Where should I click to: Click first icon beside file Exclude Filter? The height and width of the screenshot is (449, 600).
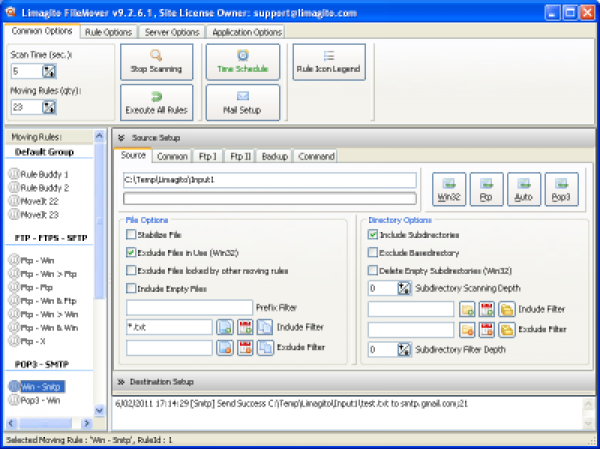click(225, 348)
